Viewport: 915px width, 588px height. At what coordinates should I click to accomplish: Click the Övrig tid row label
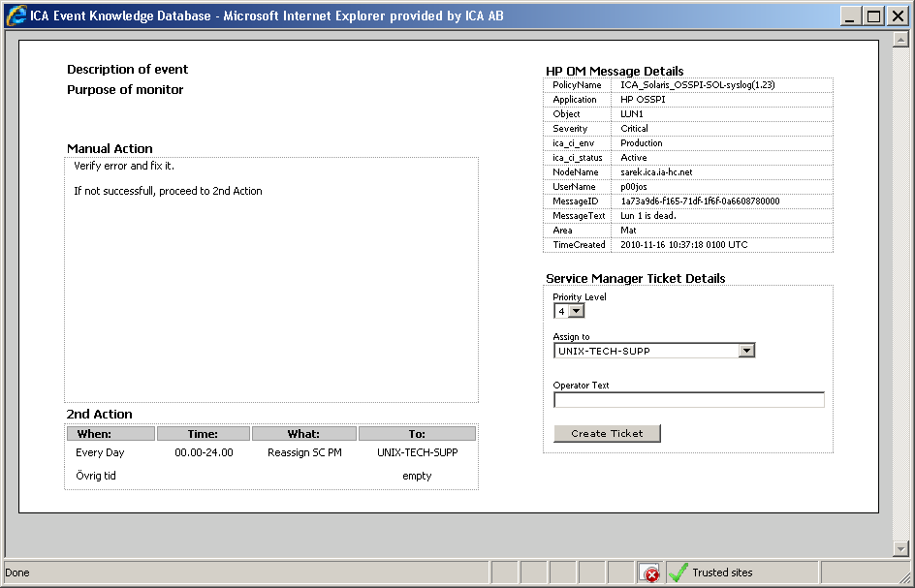pos(96,476)
